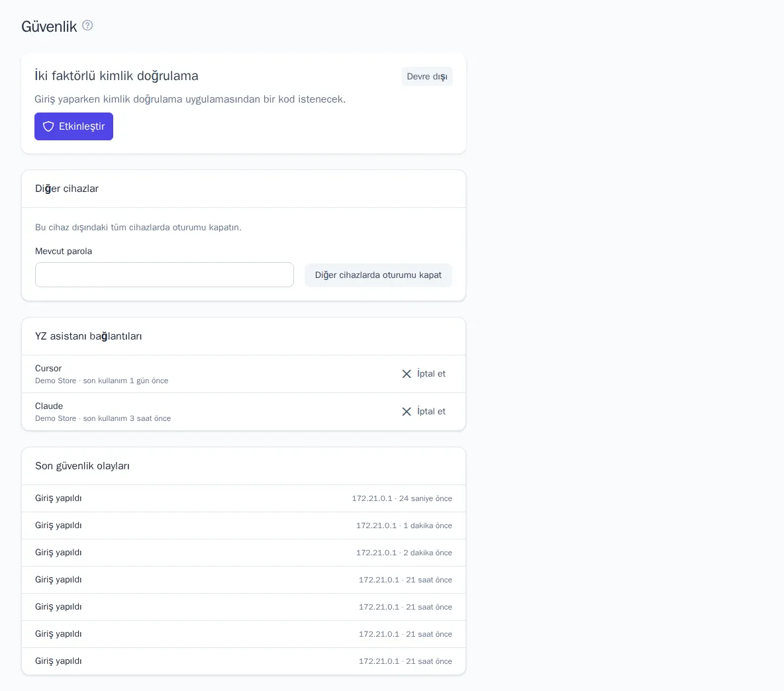Screen dimensions: 784x691
Task: Revoke the Cursor connection with İptal et
Action: (424, 374)
